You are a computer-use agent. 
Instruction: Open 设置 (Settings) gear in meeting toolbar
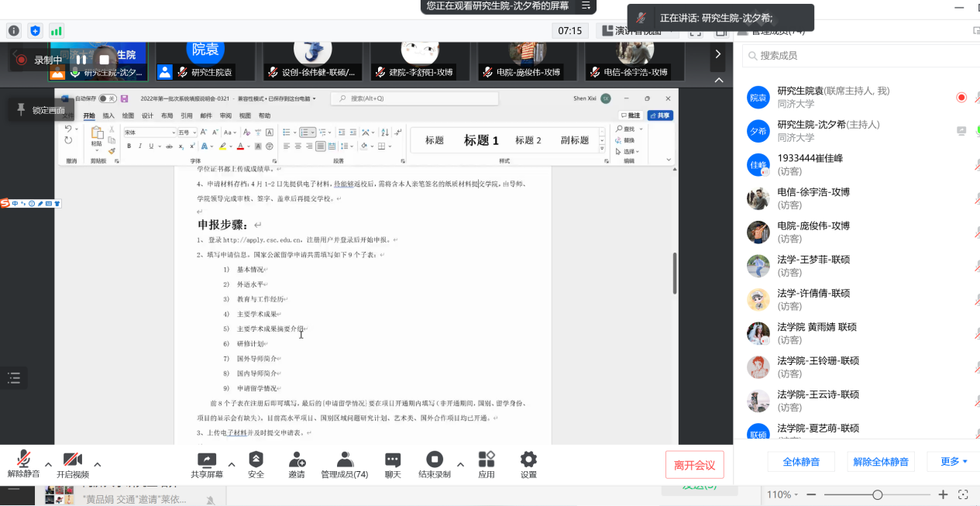(x=528, y=460)
